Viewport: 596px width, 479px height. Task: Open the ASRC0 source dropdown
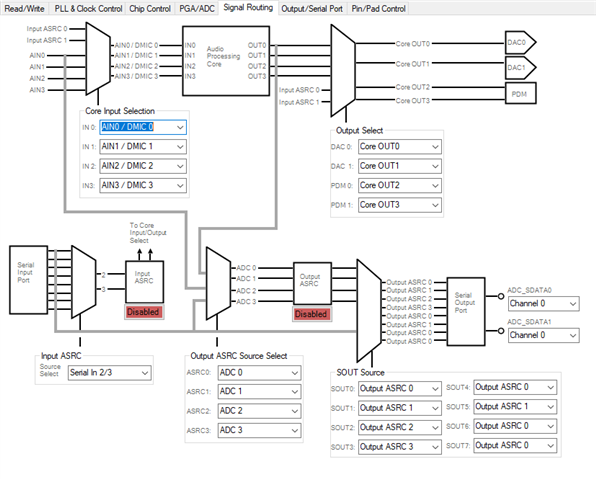259,373
